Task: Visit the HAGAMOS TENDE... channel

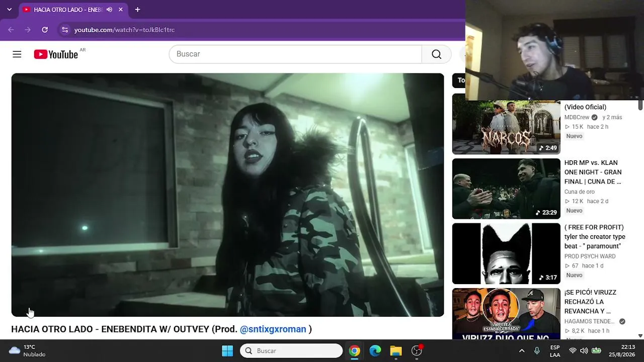Action: pos(590,322)
